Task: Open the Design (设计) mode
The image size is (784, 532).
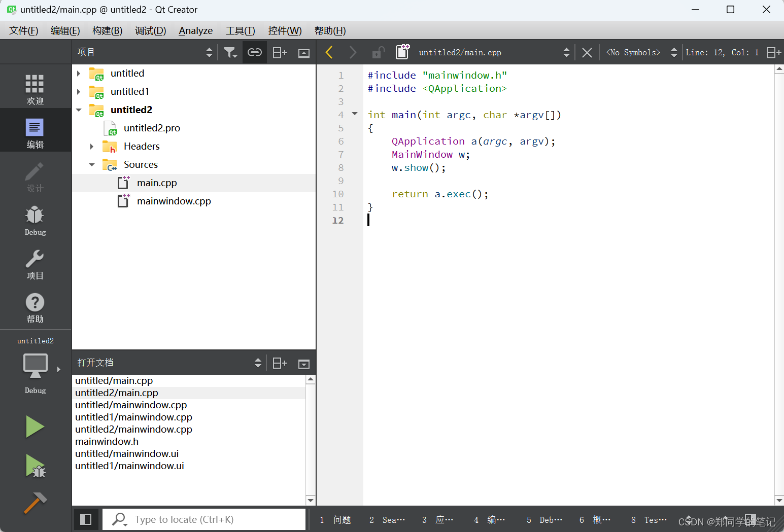Action: (x=35, y=176)
